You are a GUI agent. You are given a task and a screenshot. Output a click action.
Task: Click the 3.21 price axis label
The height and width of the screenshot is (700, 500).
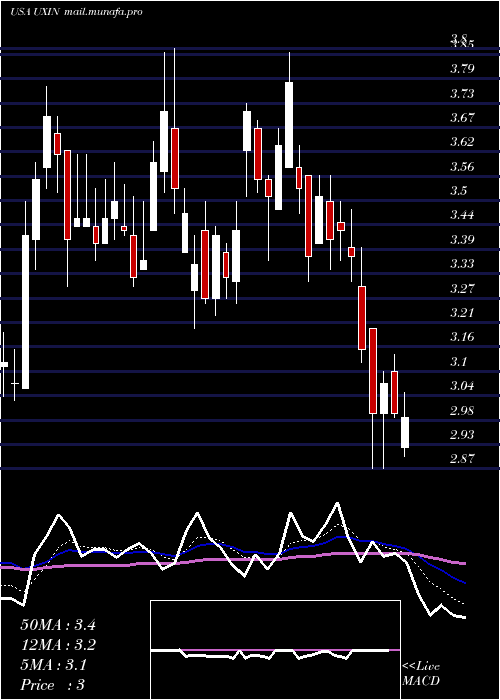click(x=462, y=312)
